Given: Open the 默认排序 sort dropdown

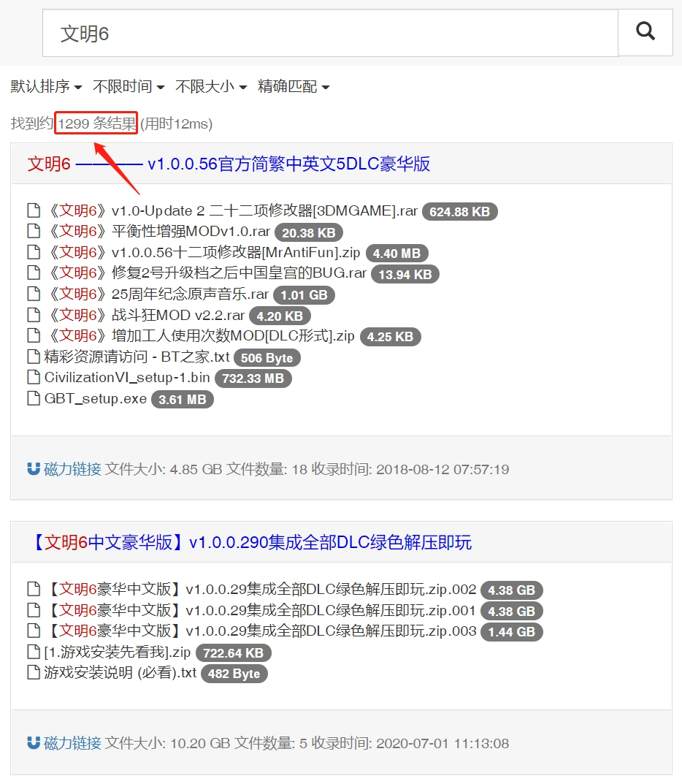Looking at the screenshot, I should click(x=46, y=87).
